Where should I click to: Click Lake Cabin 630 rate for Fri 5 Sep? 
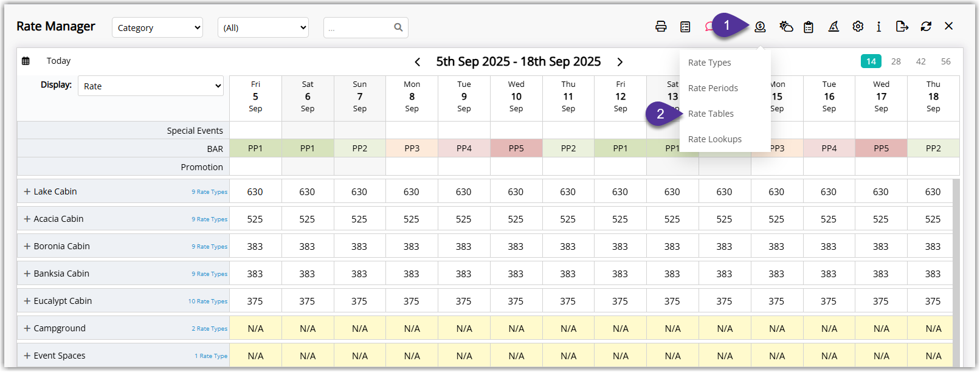pos(255,191)
